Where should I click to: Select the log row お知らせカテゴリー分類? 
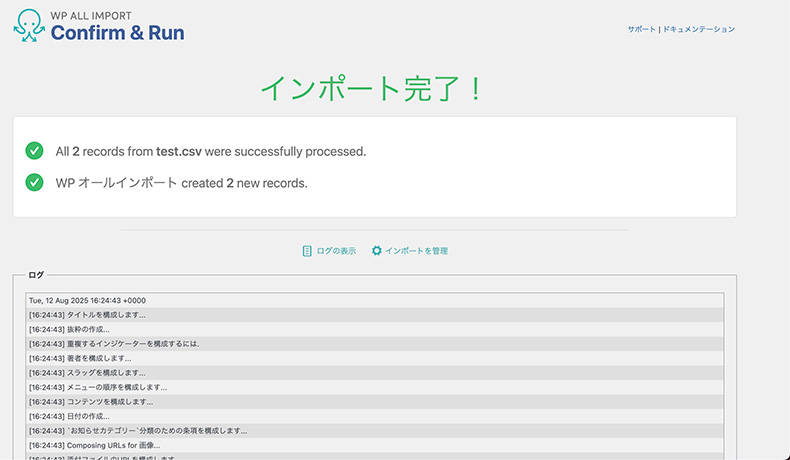374,431
